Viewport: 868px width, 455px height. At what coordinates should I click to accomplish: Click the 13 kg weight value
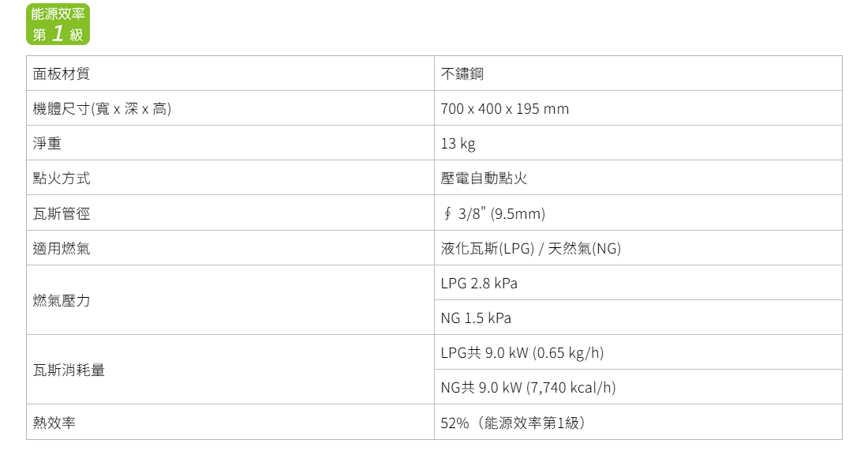point(458,144)
